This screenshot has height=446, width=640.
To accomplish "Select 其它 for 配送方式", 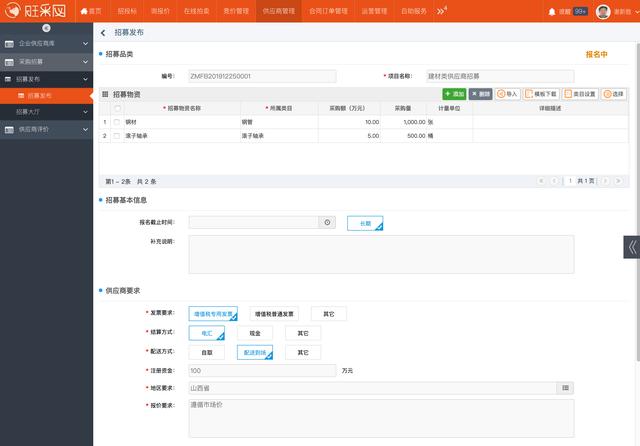I will click(x=303, y=352).
